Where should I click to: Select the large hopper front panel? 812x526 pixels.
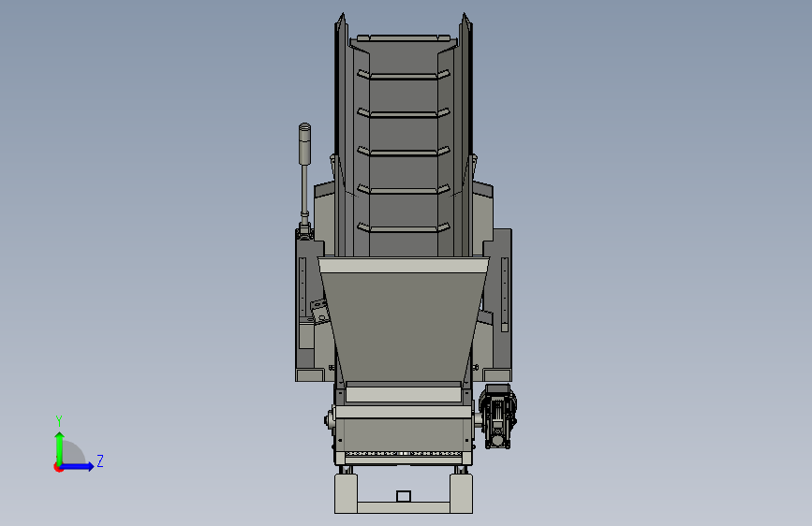coord(404,326)
